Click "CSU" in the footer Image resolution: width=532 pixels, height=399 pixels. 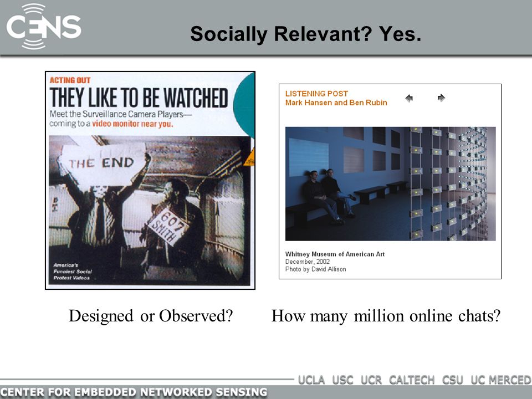pos(452,380)
